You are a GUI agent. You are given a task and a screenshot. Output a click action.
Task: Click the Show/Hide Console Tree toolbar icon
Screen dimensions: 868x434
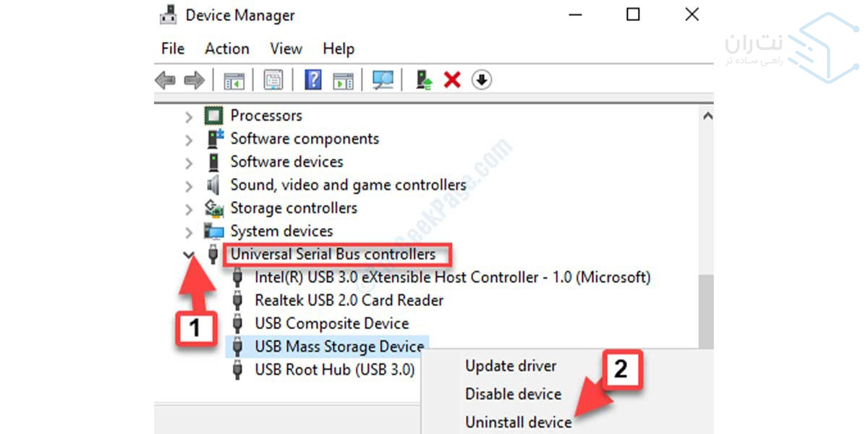pos(234,80)
